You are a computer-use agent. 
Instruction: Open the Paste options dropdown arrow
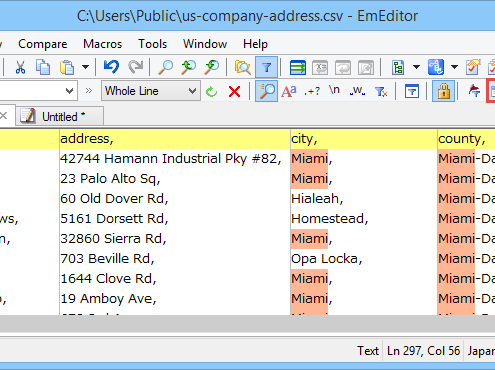[x=86, y=67]
